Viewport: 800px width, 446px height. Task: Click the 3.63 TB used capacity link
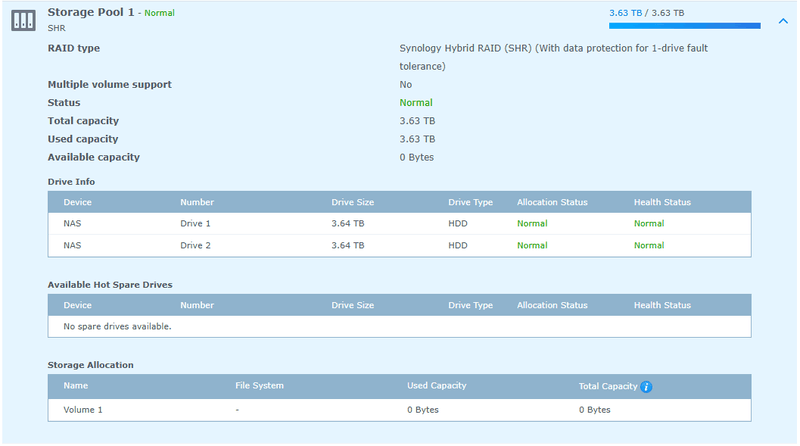tap(626, 13)
